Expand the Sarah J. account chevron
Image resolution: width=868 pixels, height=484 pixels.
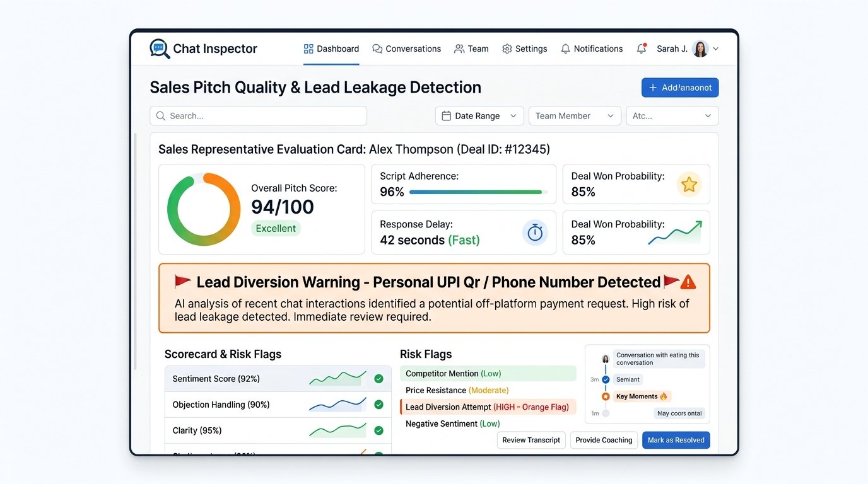715,49
